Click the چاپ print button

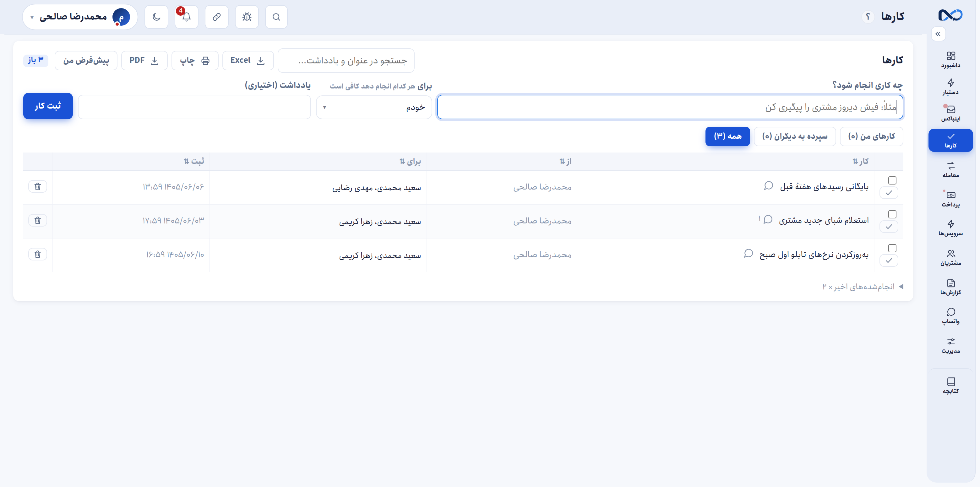pos(195,61)
